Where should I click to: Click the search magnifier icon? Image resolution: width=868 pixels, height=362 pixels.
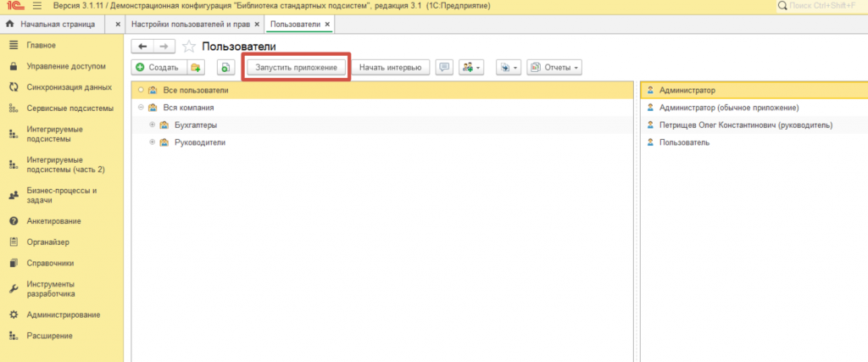[x=782, y=6]
